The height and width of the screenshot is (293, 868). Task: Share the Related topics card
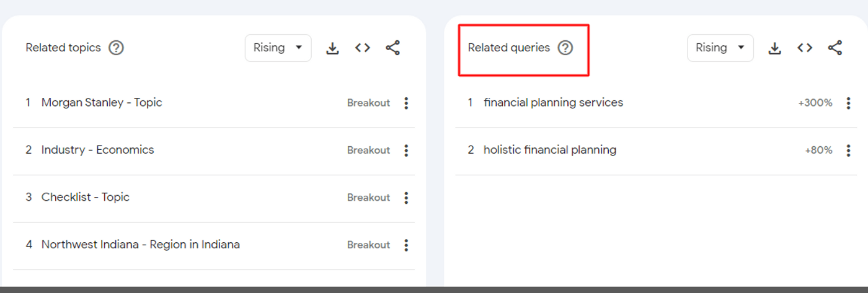click(392, 48)
